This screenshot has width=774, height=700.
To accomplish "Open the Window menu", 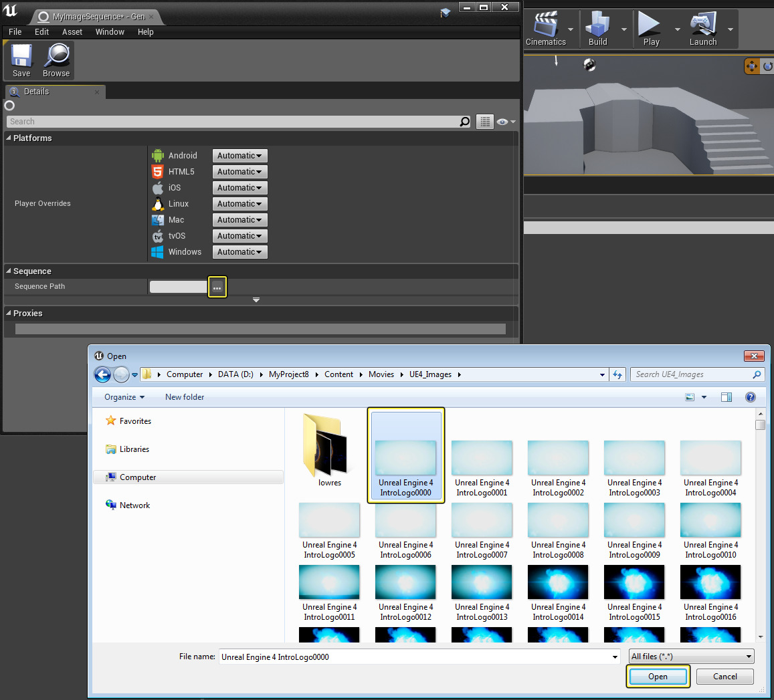I will (110, 31).
